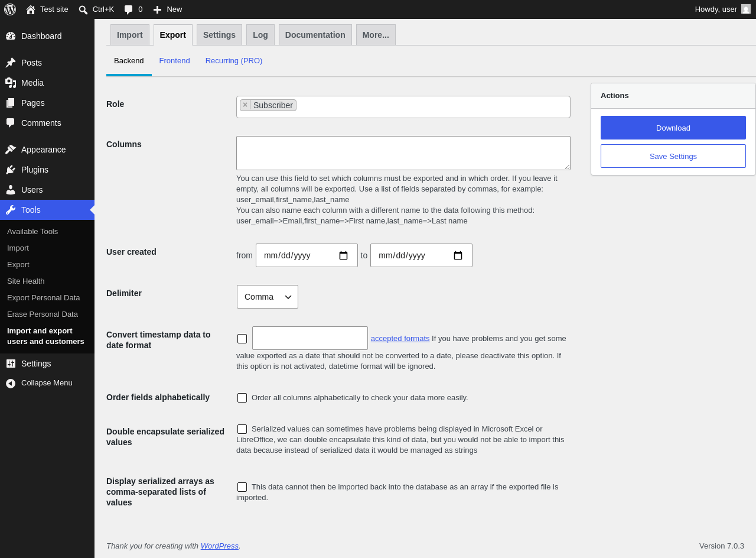
Task: Open the WordPress footer link
Action: [220, 546]
